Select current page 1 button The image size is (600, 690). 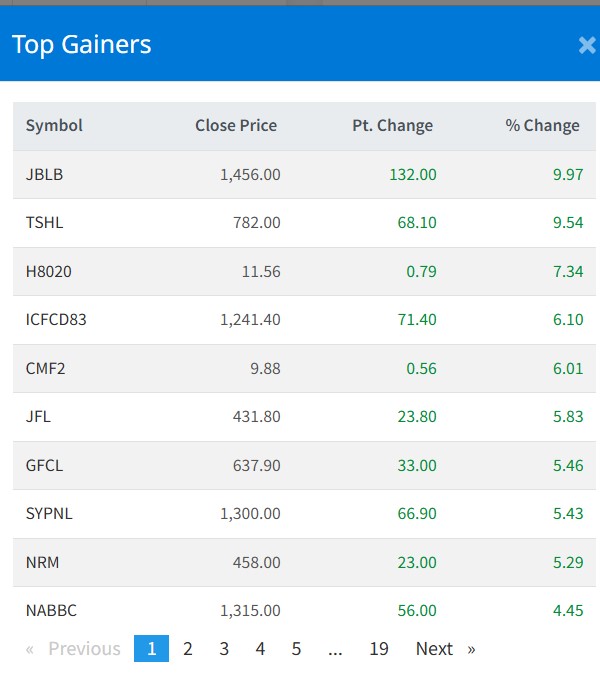pos(151,649)
